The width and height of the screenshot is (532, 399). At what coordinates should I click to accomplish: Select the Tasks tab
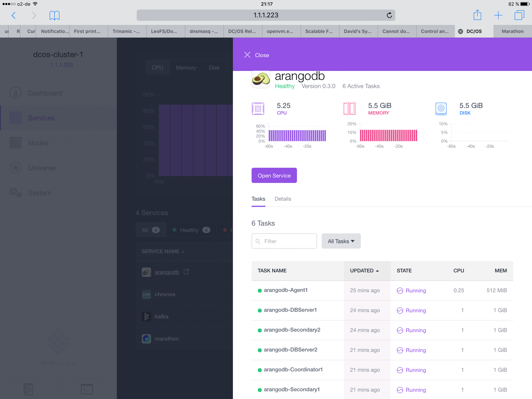coord(258,199)
